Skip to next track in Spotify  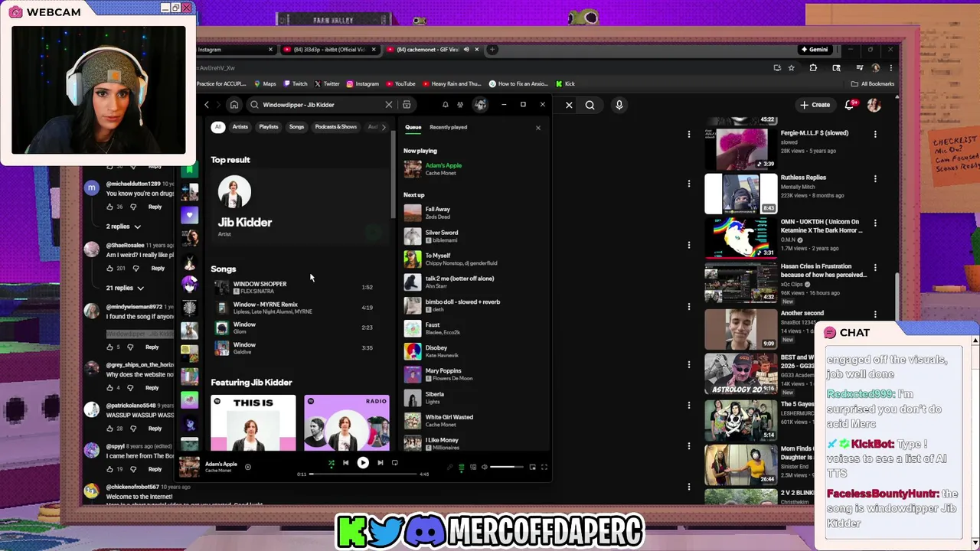pyautogui.click(x=380, y=463)
